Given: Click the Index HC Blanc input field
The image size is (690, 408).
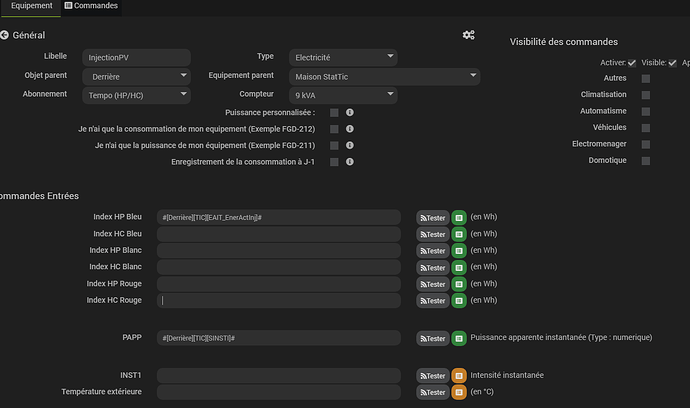Looking at the screenshot, I should tap(279, 267).
